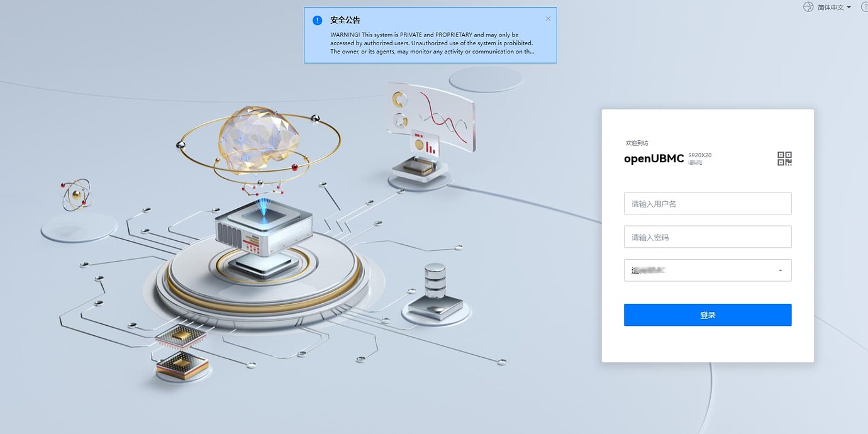Screen dimensions: 868x434
Task: Click the 登录 login button
Action: pos(708,315)
